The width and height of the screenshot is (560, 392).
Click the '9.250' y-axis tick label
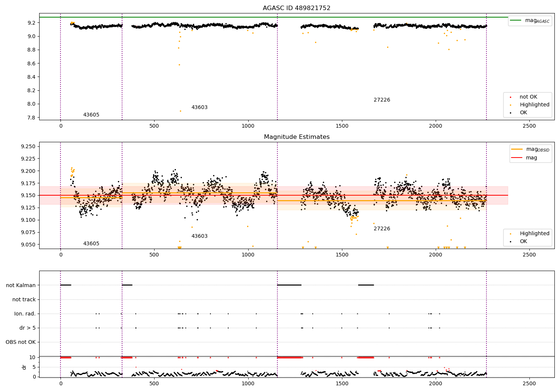[28, 146]
